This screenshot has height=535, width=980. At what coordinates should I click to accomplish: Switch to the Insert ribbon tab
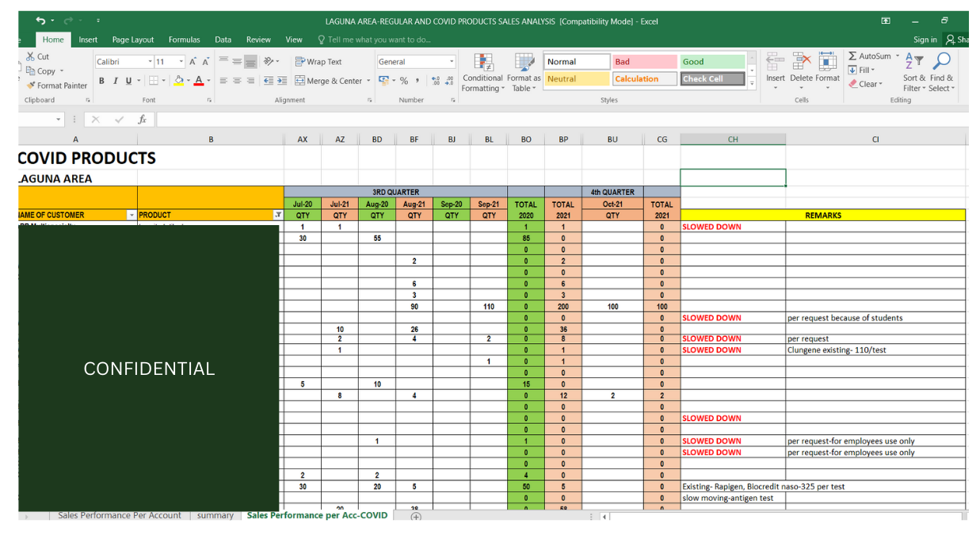[x=88, y=40]
